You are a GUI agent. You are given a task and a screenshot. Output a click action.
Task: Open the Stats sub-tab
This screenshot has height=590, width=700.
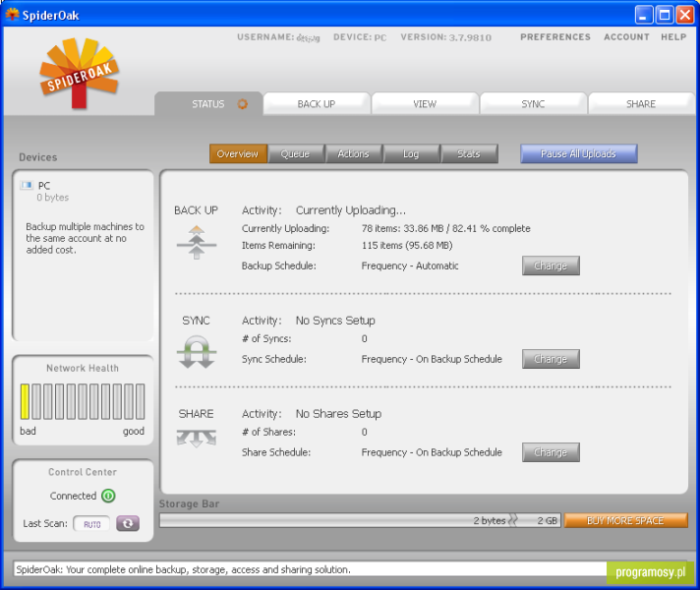[469, 153]
